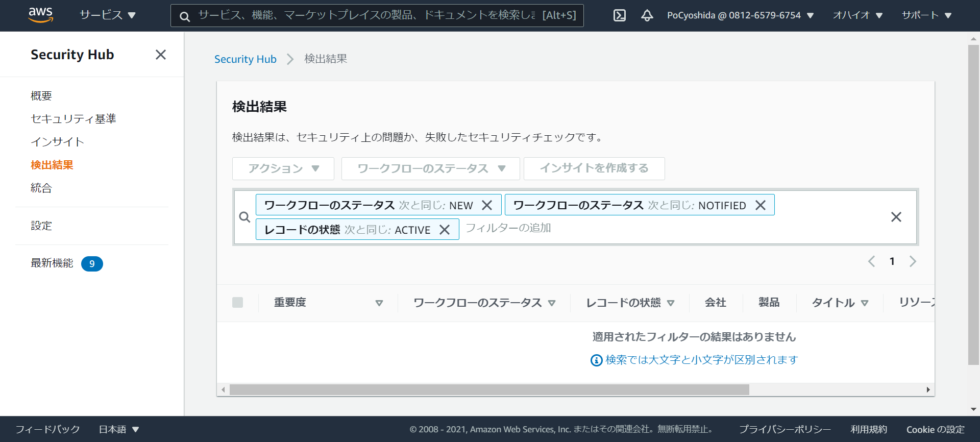The image size is (980, 442).
Task: Select 検出結果 in the sidebar
Action: (x=52, y=165)
